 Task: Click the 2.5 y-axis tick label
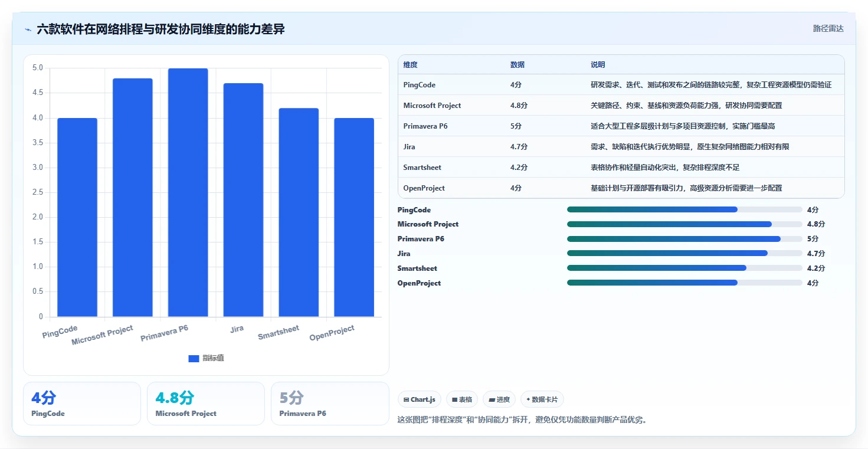37,192
